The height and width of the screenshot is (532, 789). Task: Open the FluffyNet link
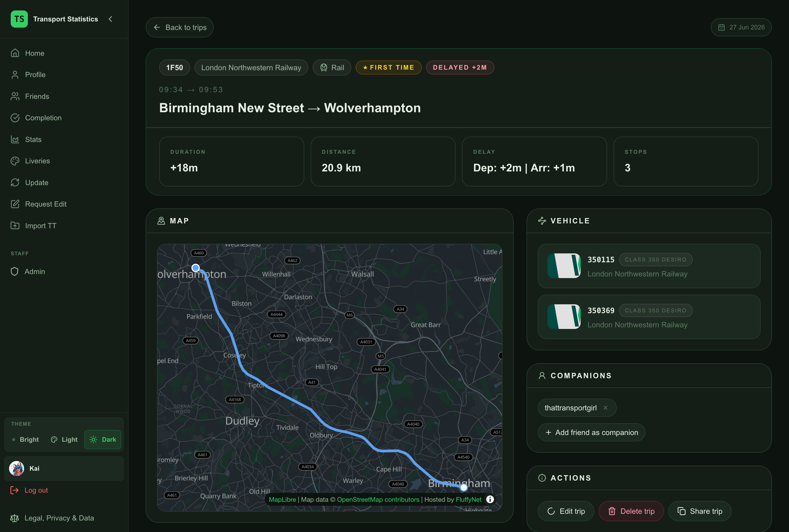(x=468, y=499)
